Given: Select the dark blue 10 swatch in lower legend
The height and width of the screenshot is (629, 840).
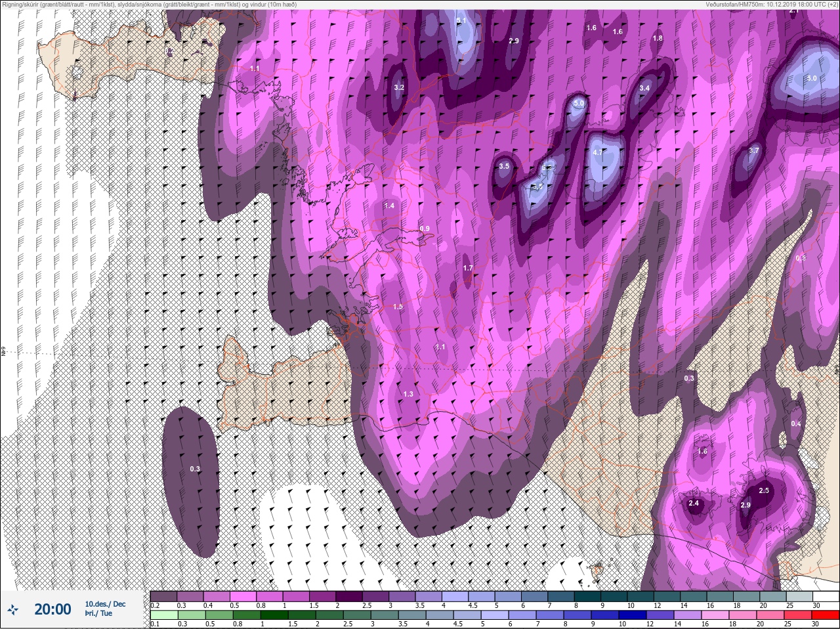Looking at the screenshot, I should click(633, 615).
